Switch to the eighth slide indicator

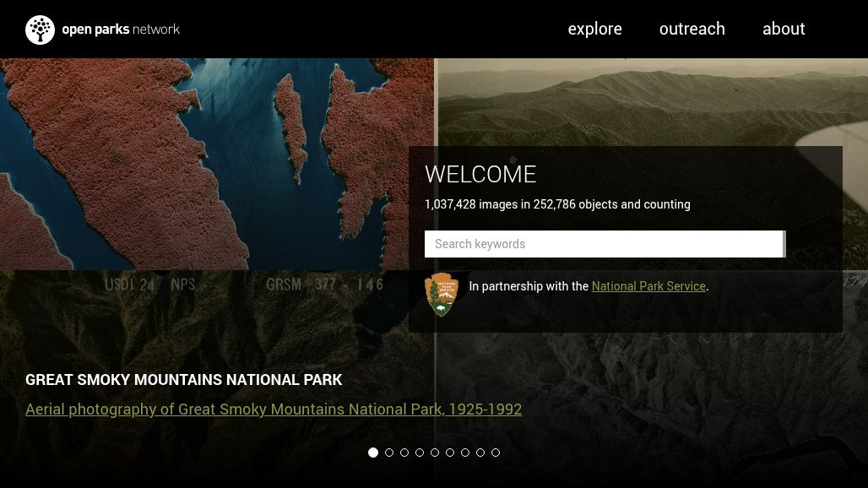point(480,453)
